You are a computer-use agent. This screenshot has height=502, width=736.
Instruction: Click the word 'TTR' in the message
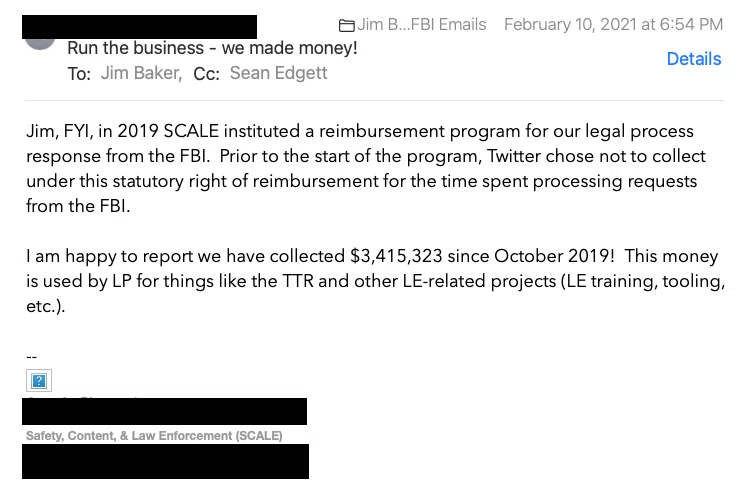coord(298,281)
